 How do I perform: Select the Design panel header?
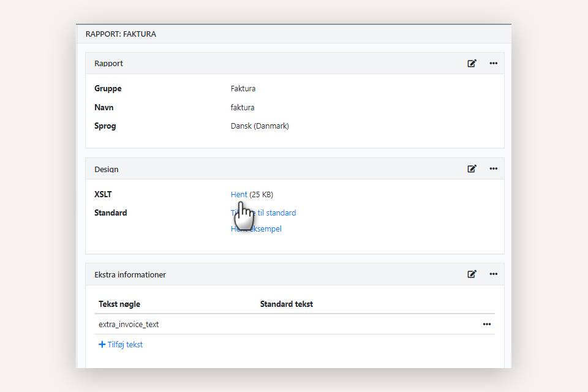click(x=107, y=169)
